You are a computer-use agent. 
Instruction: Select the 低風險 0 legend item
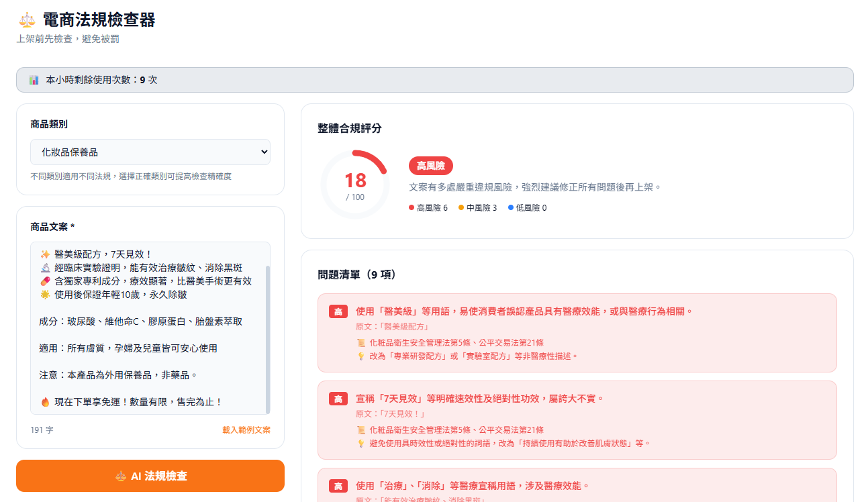527,208
